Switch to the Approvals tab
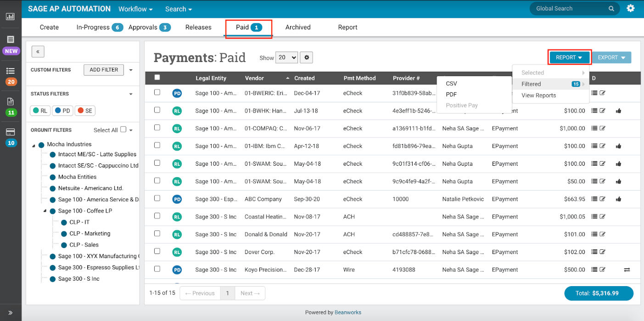Image resolution: width=644 pixels, height=321 pixels. point(149,27)
